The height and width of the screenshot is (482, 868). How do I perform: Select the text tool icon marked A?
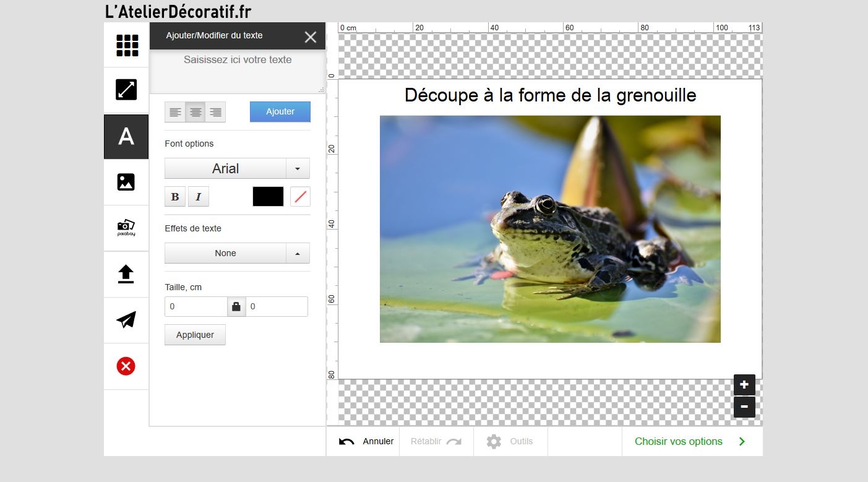(x=126, y=137)
